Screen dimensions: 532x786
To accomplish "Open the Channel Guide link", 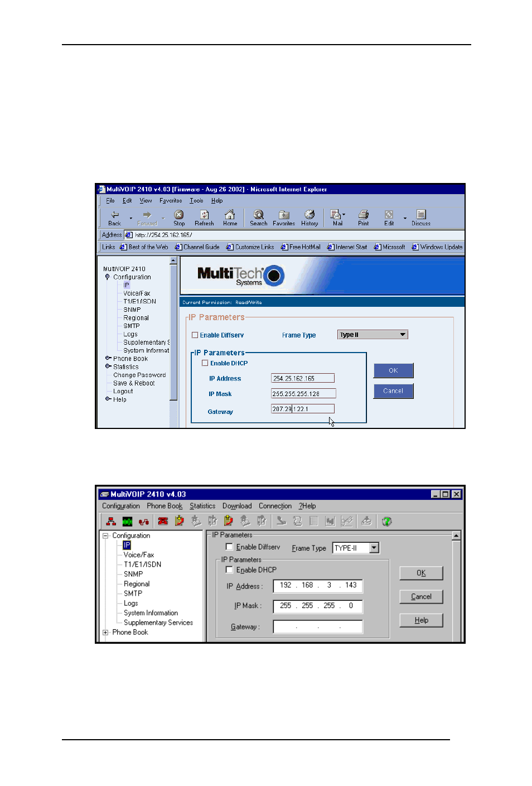I will [x=197, y=247].
